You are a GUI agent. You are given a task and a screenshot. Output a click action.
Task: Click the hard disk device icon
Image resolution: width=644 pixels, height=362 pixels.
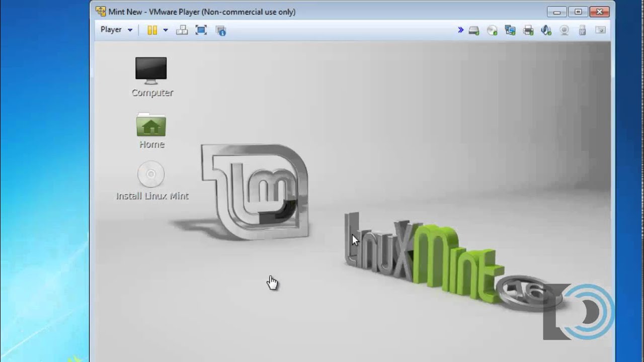click(x=474, y=31)
